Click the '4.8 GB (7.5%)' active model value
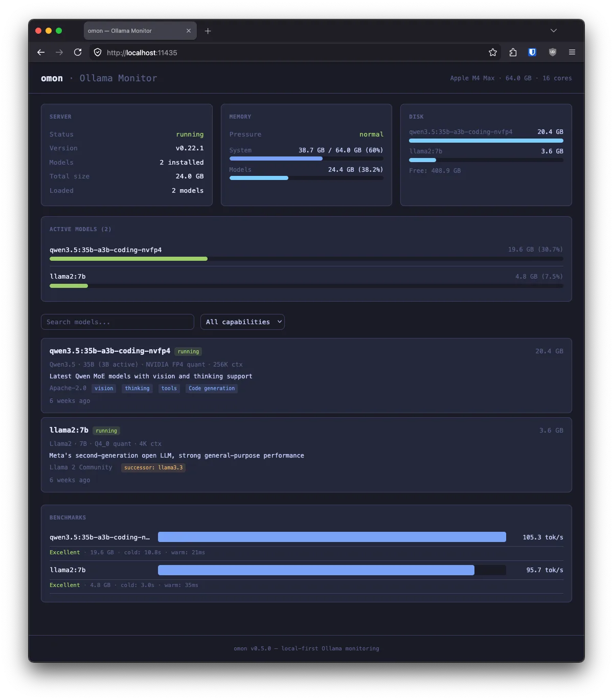This screenshot has height=700, width=613. [539, 277]
